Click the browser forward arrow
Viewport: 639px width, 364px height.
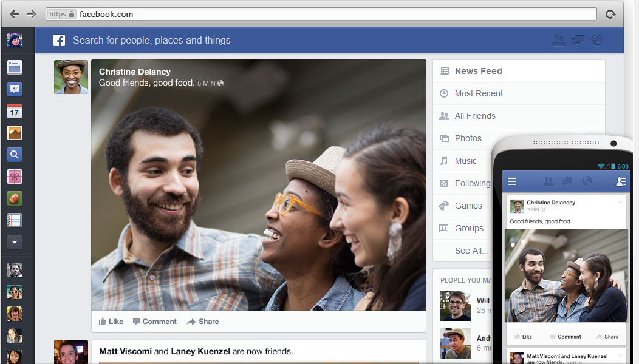tap(32, 14)
